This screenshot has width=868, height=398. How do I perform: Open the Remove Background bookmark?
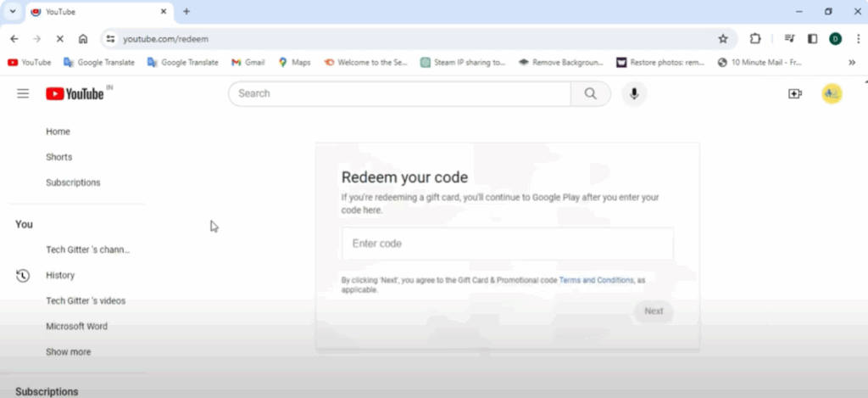point(561,63)
